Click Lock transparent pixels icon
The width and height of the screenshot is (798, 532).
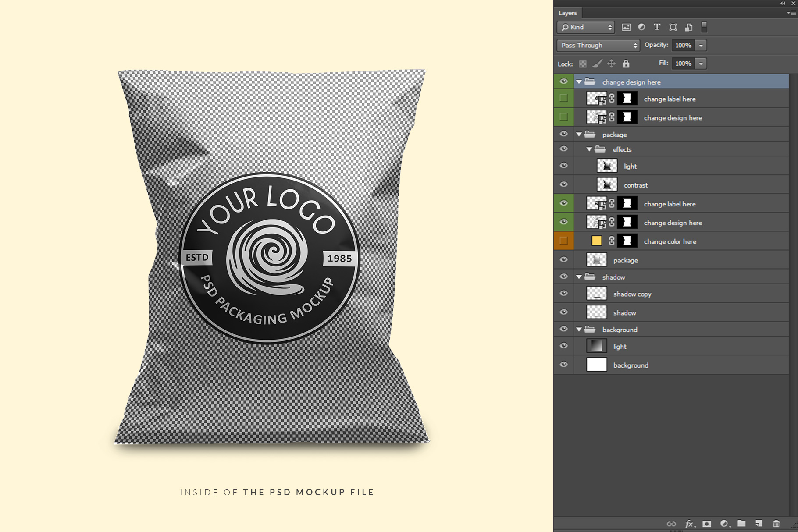point(583,64)
